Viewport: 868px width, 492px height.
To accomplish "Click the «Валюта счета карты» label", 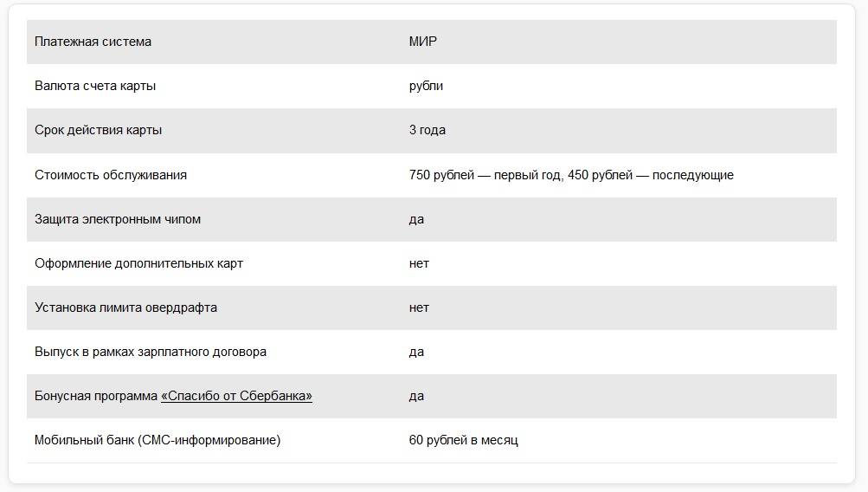I will click(95, 86).
